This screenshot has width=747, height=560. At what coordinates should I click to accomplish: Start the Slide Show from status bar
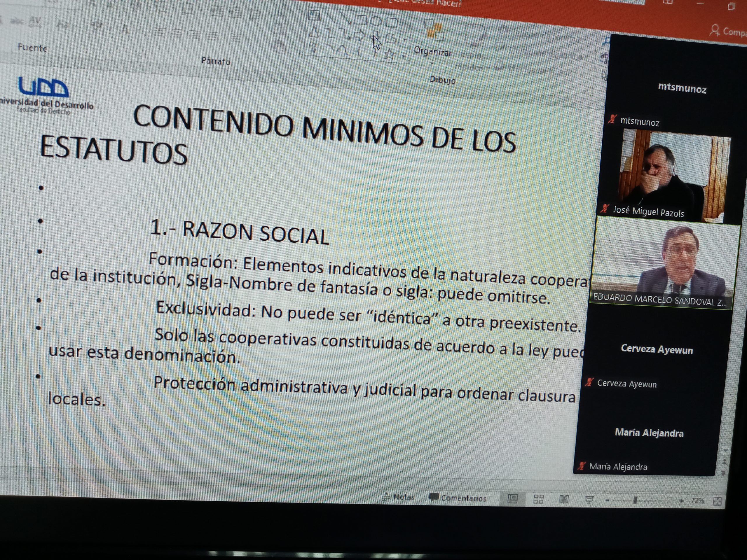589,500
